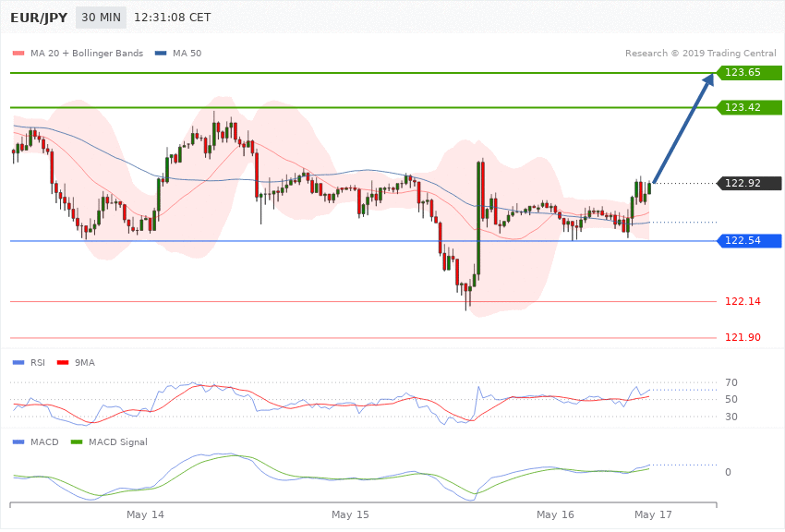Click the 121.90 red support label
Screen dimensions: 785x532
[x=743, y=337]
